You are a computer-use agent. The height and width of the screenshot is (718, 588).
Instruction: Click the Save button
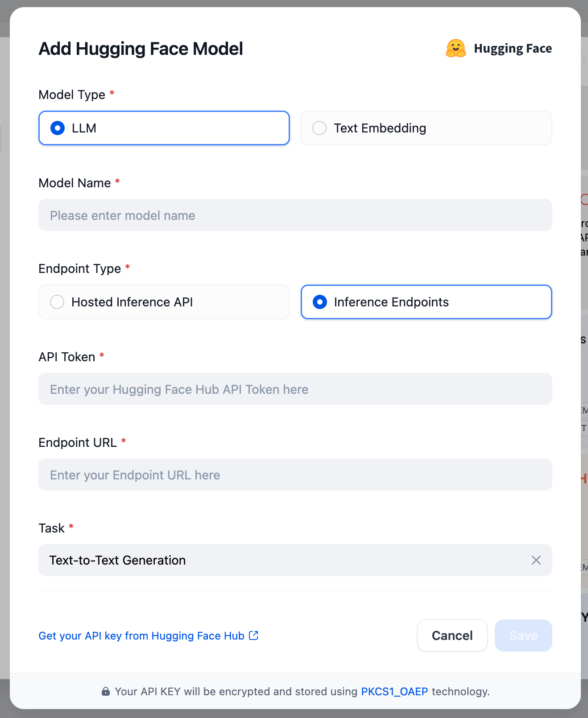coord(523,635)
